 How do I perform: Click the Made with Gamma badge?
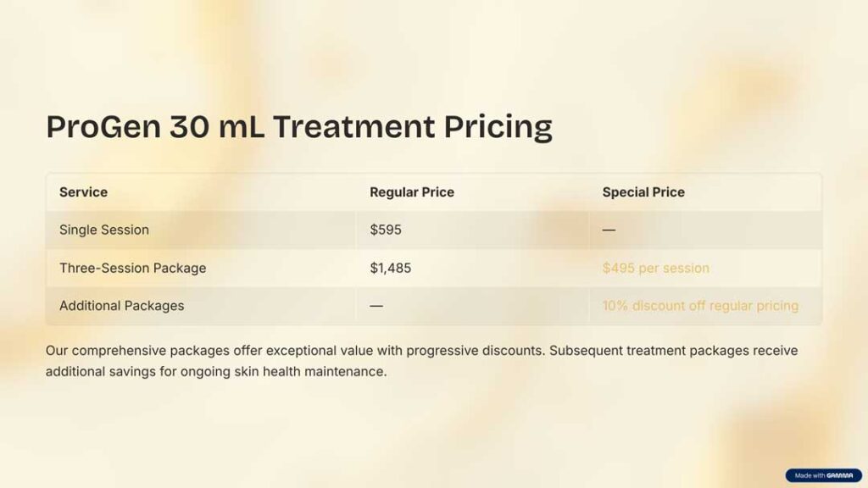click(823, 475)
